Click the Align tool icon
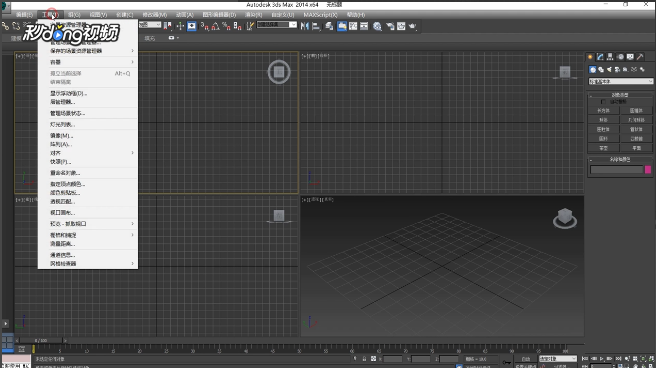Screen dimensions: 656x368 316,26
